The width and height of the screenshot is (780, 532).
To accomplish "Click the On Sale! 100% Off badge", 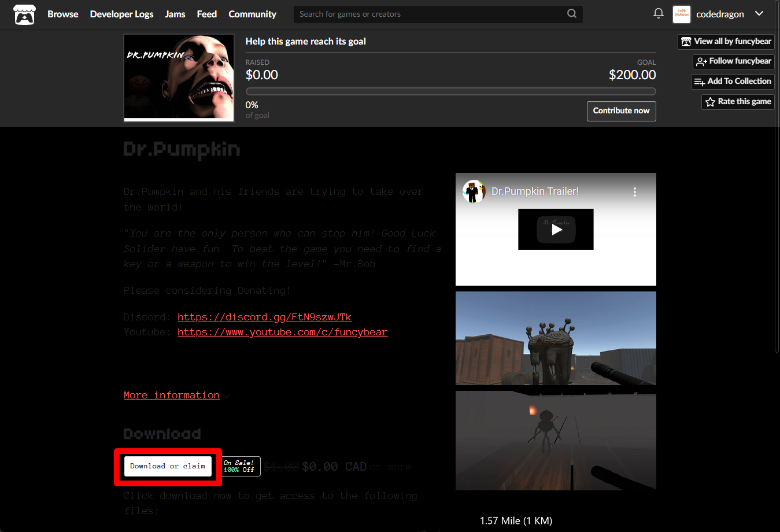I will pos(239,466).
